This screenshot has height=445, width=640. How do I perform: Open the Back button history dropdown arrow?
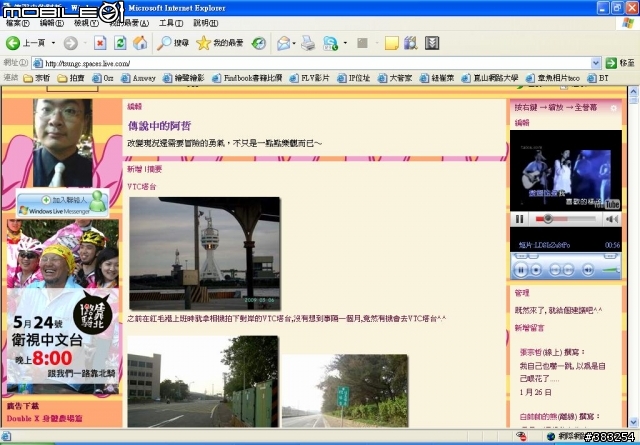(x=53, y=43)
